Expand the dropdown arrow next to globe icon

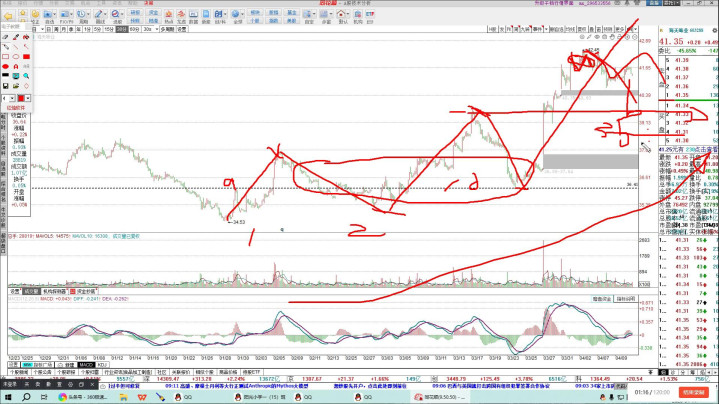(x=243, y=14)
